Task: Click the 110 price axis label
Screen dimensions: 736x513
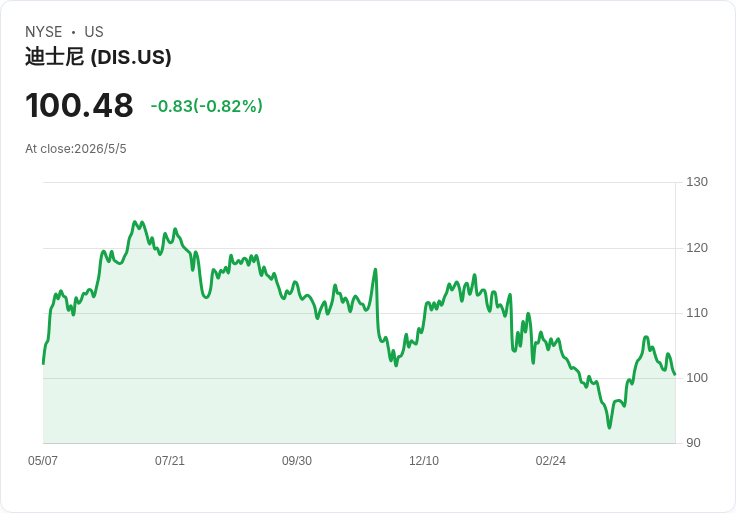Action: [697, 313]
